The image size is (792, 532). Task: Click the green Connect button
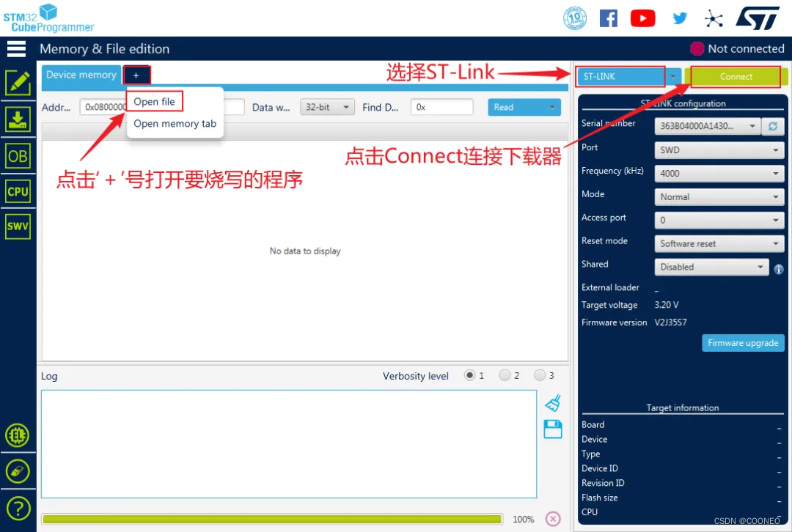[x=736, y=77]
